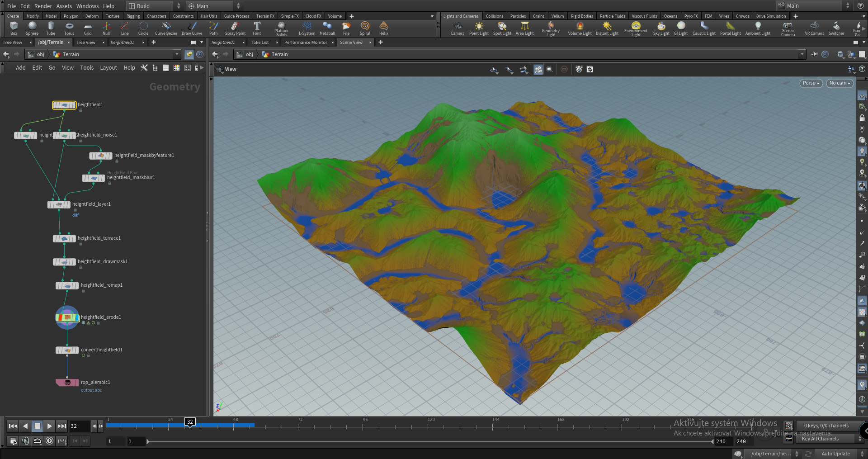Toggle pin on network editor path bar

[x=189, y=54]
